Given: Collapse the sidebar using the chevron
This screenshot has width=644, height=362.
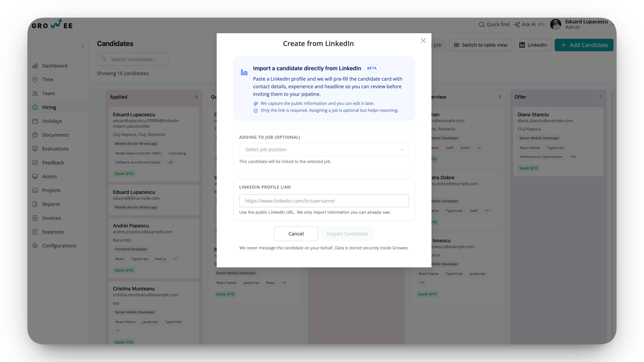Looking at the screenshot, I should 83,45.
